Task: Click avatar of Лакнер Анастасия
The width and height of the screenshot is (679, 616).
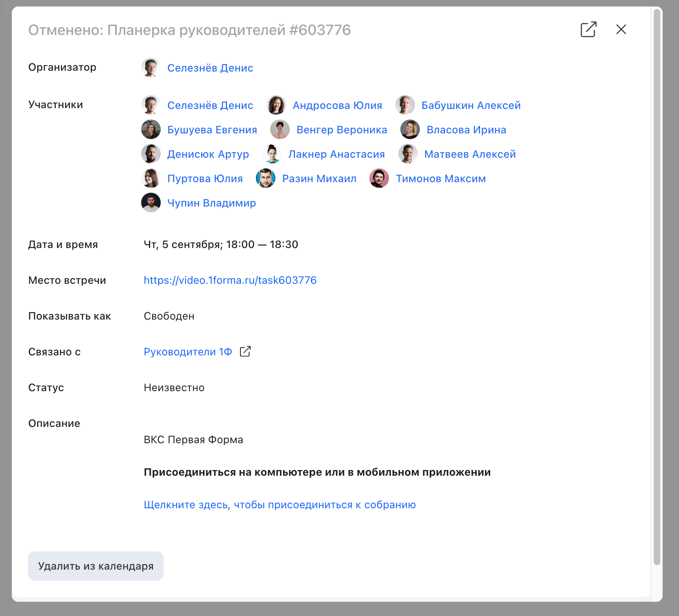Action: point(272,154)
